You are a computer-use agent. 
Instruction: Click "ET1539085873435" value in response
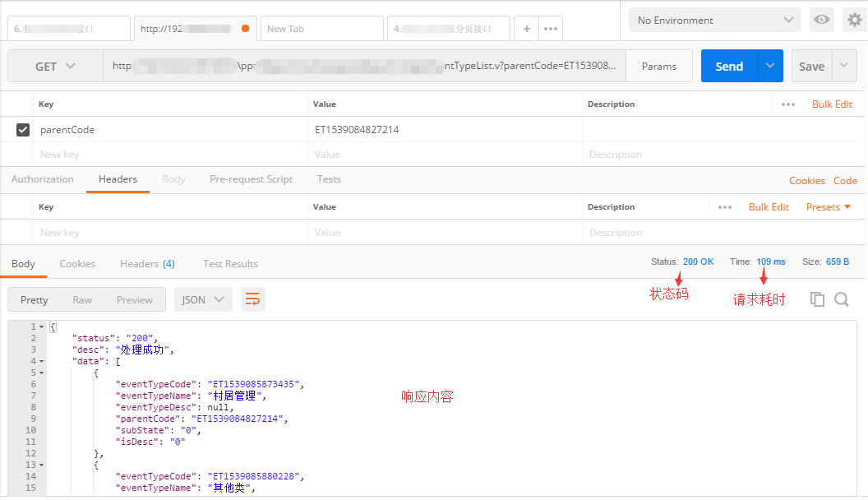pyautogui.click(x=253, y=384)
